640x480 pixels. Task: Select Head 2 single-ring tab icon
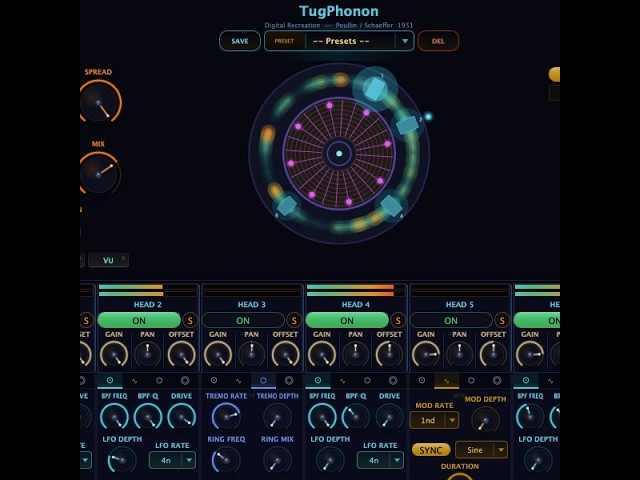pyautogui.click(x=159, y=380)
